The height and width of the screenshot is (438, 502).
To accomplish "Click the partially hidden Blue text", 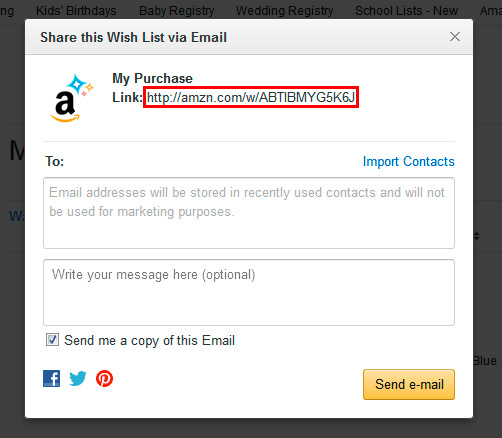I will (x=485, y=361).
